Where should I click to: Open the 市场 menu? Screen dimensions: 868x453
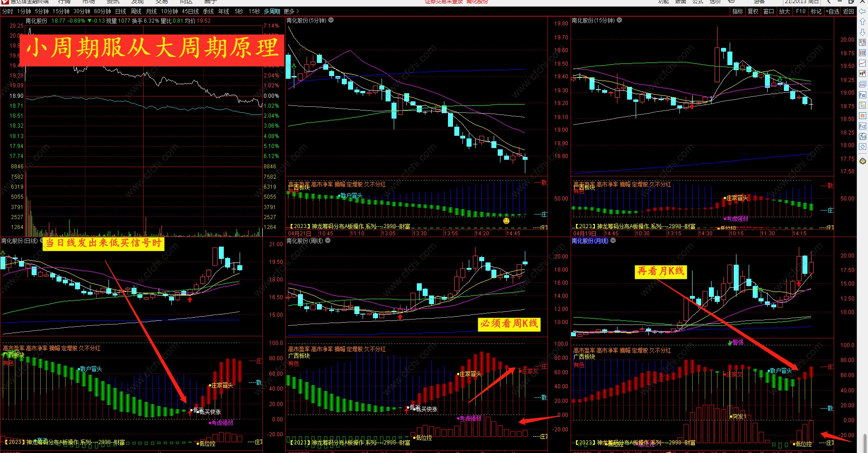point(89,2)
